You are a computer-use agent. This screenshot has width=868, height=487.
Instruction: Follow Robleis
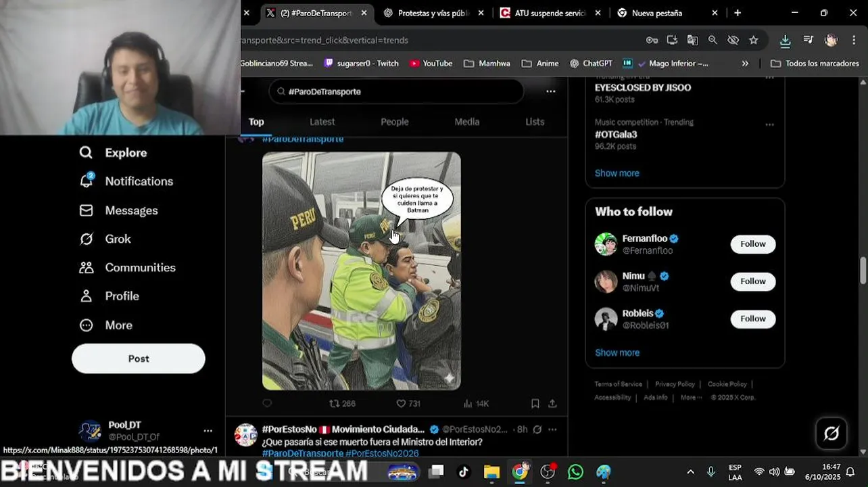pyautogui.click(x=753, y=319)
